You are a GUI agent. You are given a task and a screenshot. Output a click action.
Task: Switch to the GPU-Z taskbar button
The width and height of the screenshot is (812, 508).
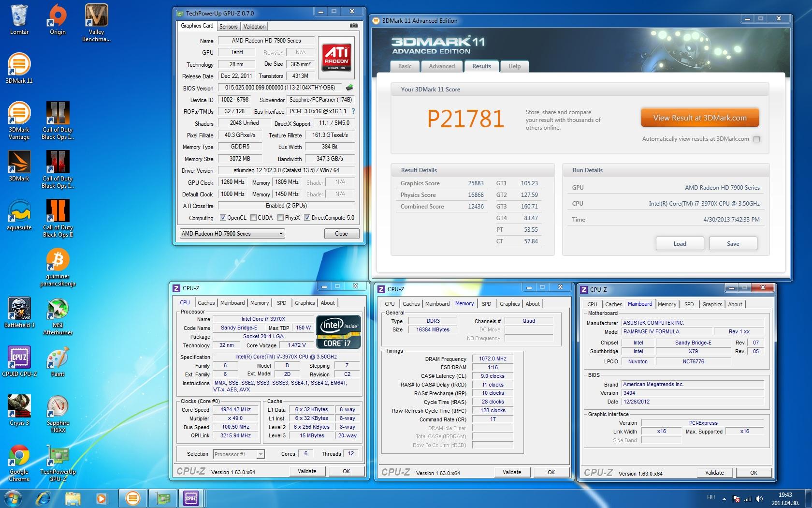point(162,498)
